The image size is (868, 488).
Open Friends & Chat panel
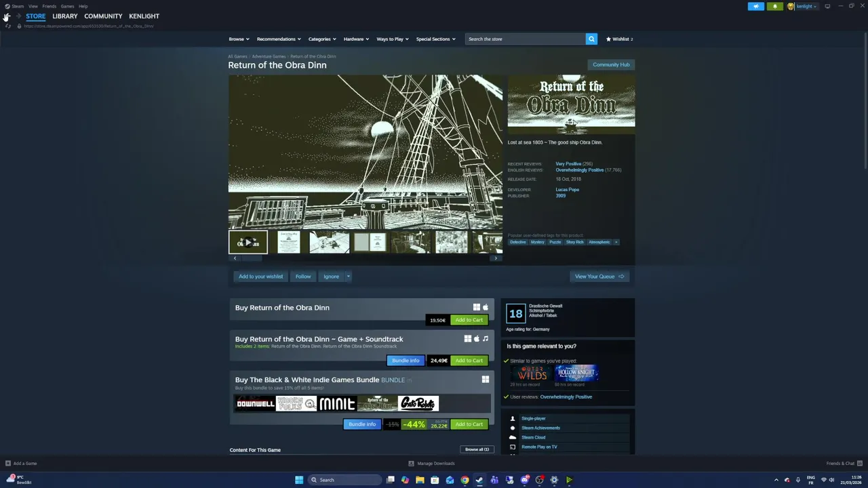[x=843, y=463]
